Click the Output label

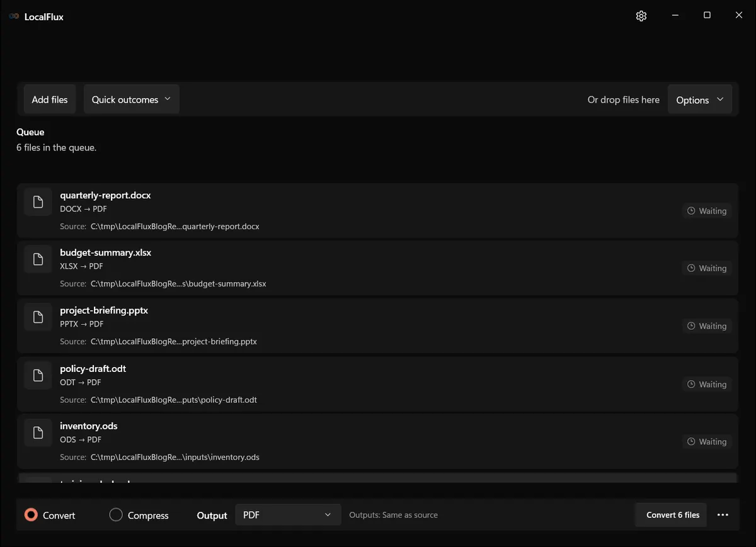click(212, 516)
